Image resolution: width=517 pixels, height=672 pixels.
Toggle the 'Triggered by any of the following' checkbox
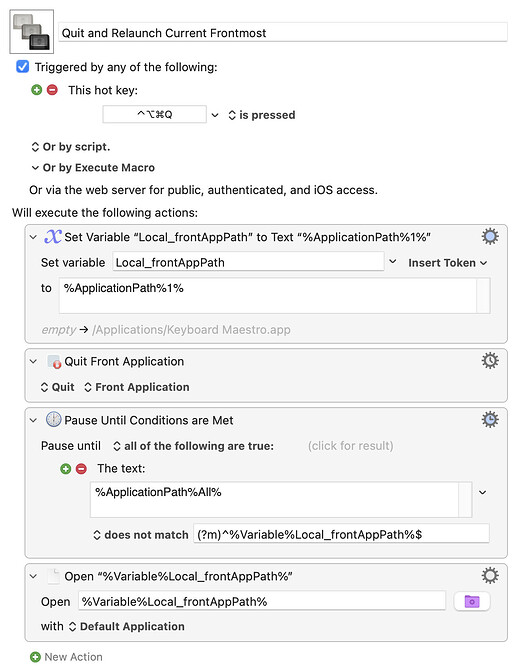tap(22, 67)
